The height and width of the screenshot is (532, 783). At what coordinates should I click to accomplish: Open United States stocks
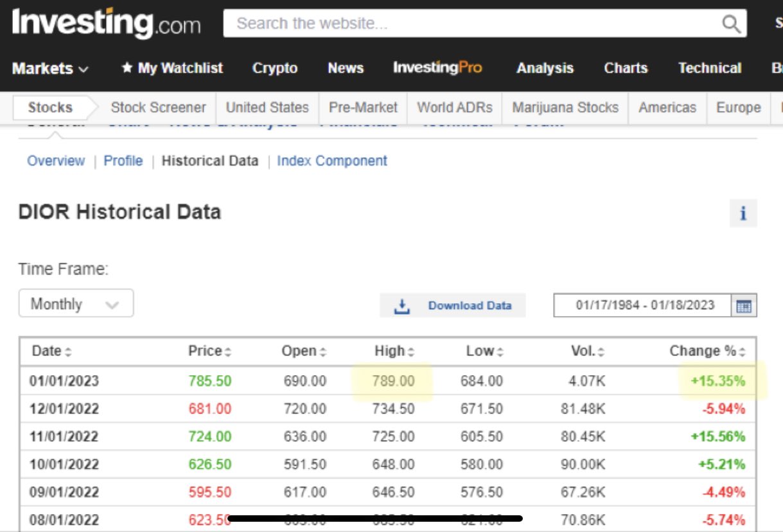[267, 107]
